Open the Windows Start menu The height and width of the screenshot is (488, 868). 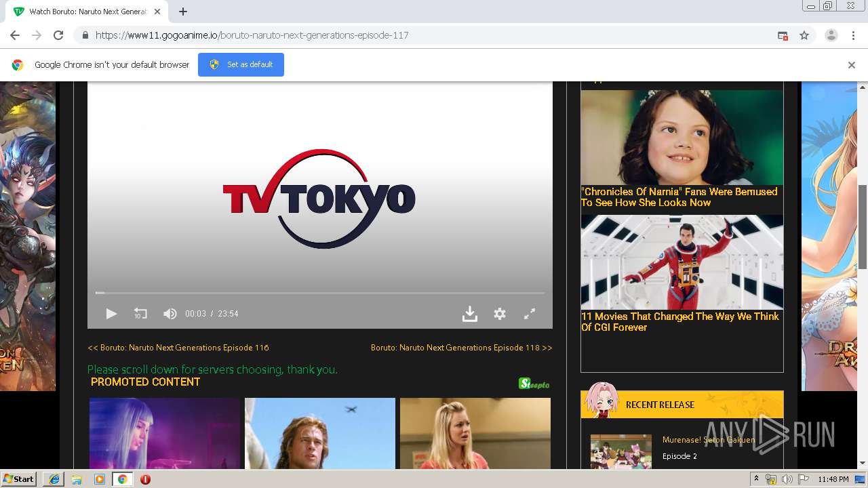click(x=19, y=479)
